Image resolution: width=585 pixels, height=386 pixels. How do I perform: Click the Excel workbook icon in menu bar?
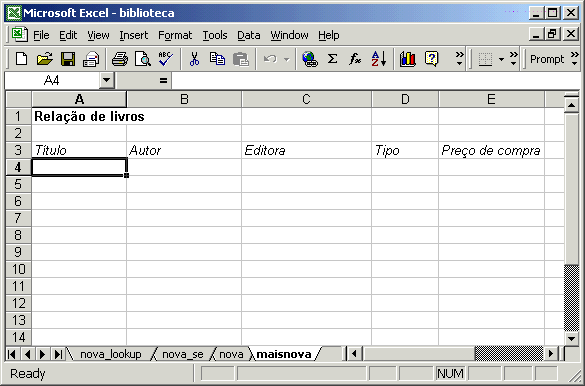tap(19, 34)
